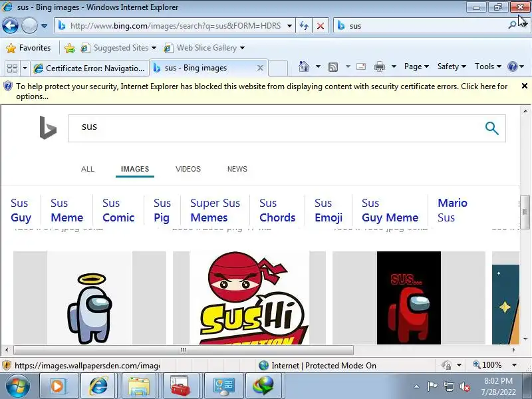Screen dimensions: 532x399
Task: Click the Home icon in the command bar
Action: pos(304,66)
